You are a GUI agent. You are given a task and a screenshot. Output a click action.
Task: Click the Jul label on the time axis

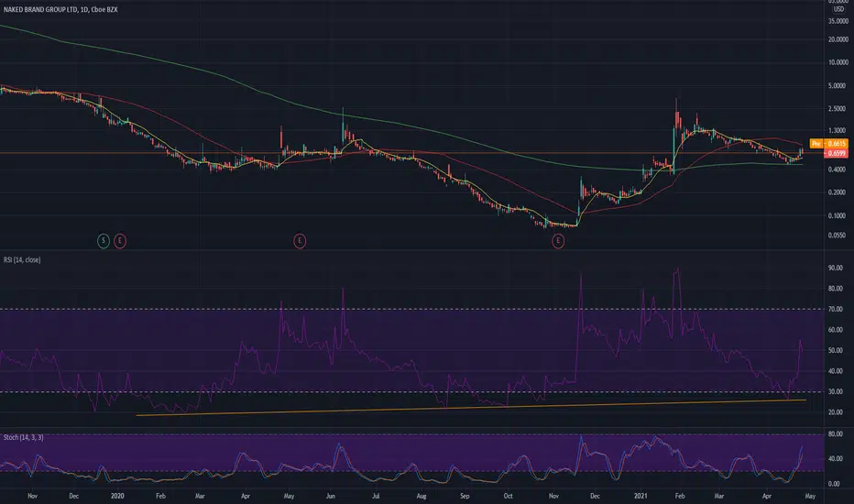[376, 496]
